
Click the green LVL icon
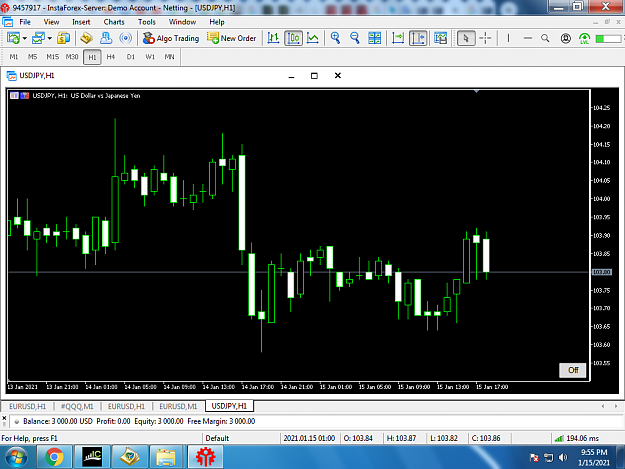pyautogui.click(x=585, y=39)
